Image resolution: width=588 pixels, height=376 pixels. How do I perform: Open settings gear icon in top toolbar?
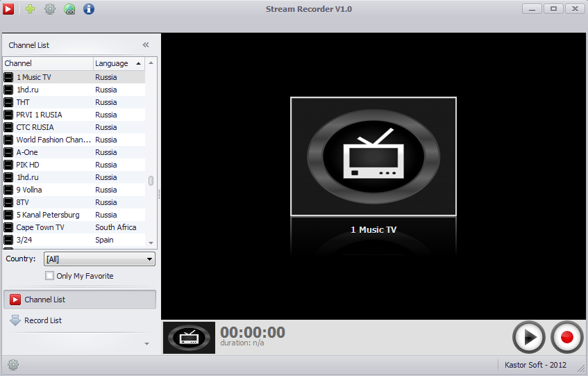(x=50, y=9)
